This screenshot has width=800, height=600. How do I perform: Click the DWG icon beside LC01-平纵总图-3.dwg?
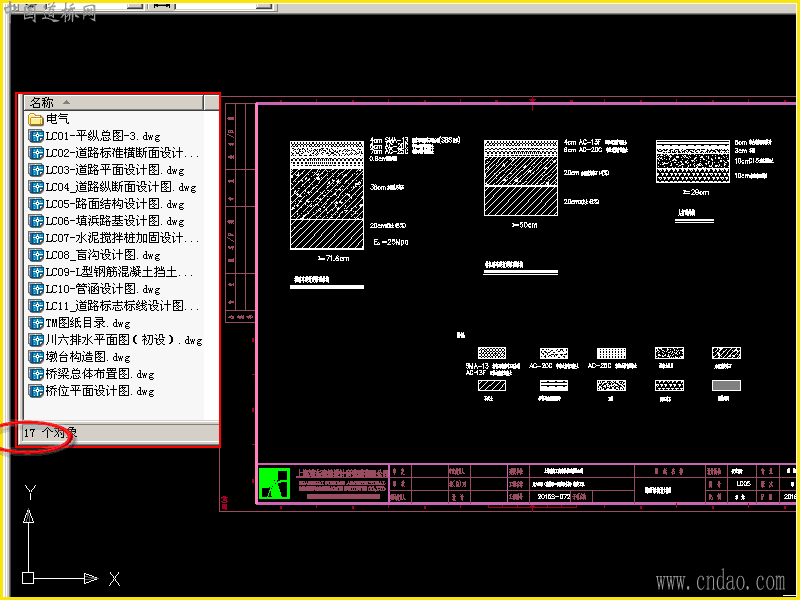coord(36,136)
